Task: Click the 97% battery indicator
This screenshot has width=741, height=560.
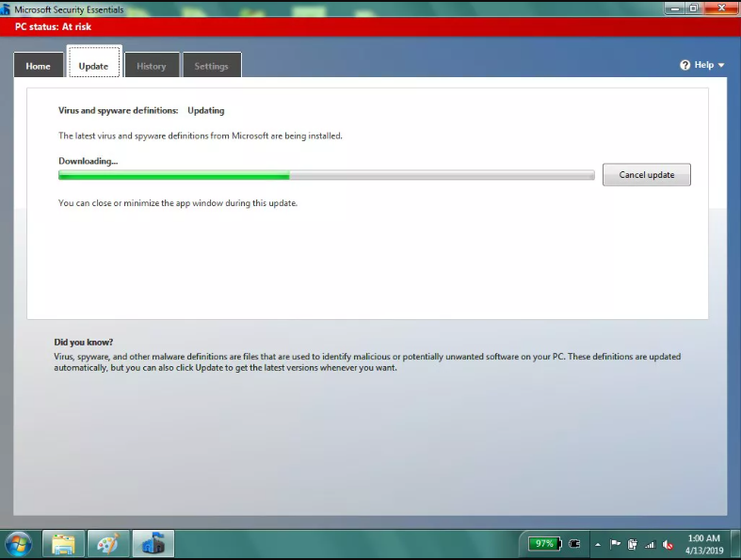Action: [x=544, y=544]
